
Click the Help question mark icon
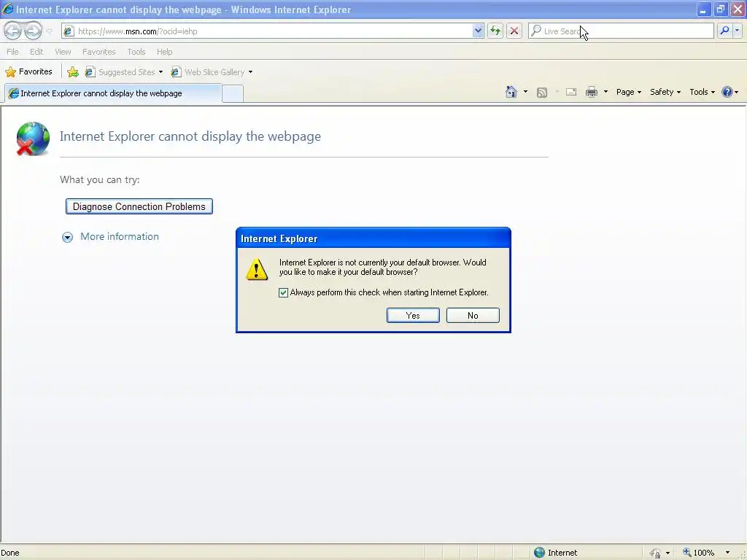click(x=727, y=92)
